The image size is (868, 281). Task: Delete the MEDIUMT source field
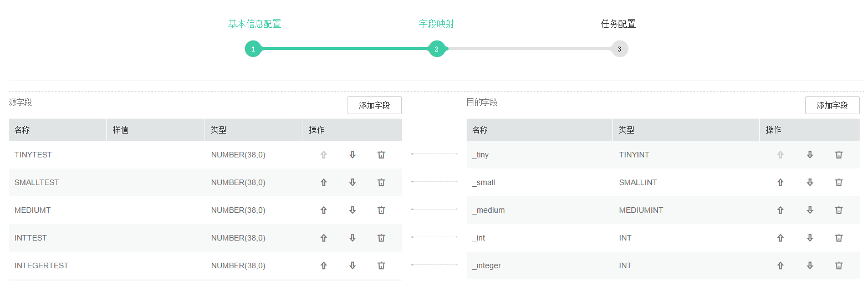click(x=381, y=210)
